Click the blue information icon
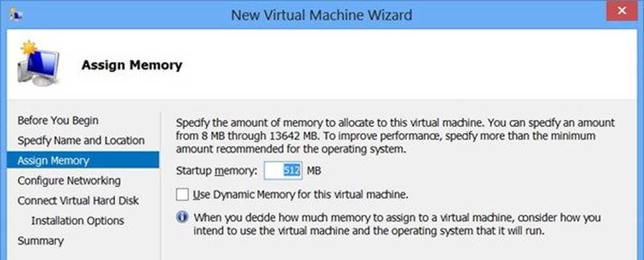Image resolution: width=644 pixels, height=260 pixels. point(182,217)
